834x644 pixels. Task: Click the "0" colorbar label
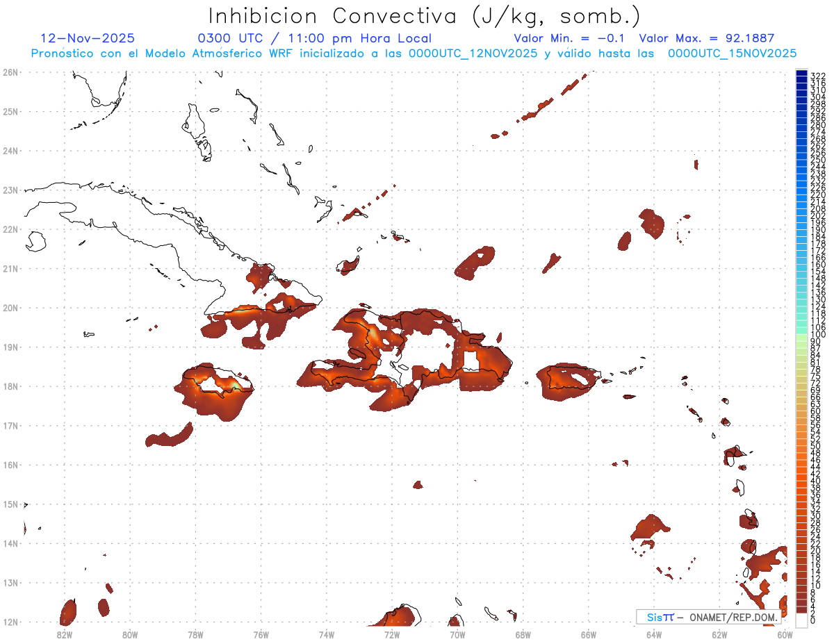pos(813,620)
